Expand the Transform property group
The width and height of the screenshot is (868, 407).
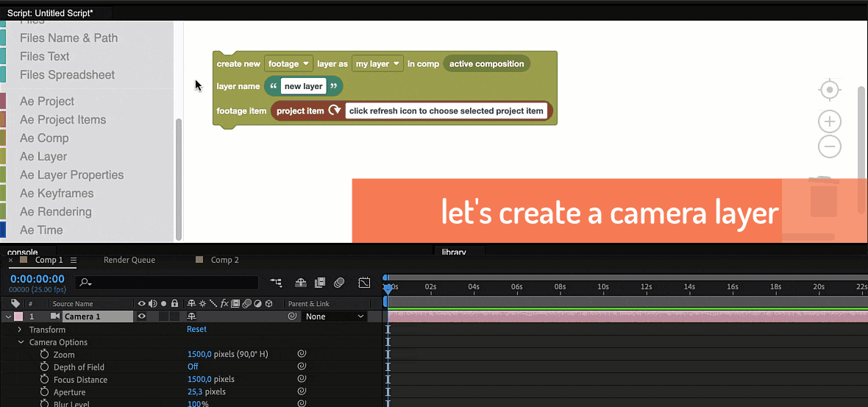coord(20,330)
